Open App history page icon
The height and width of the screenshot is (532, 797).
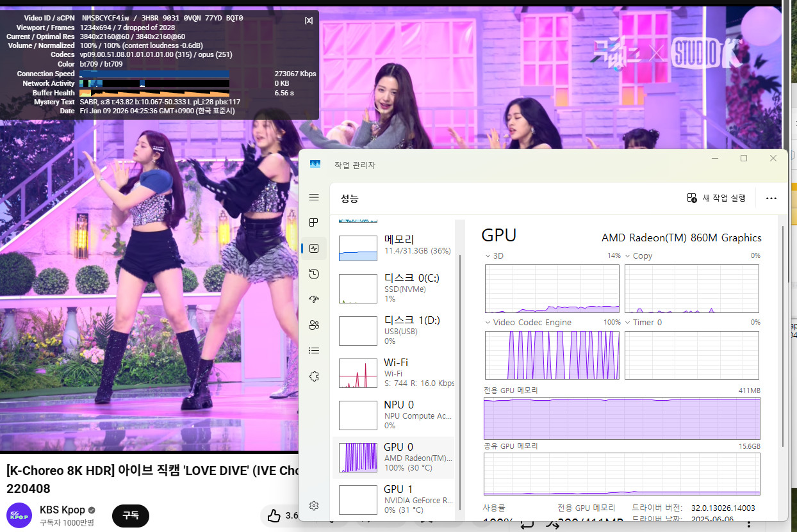pyautogui.click(x=314, y=274)
